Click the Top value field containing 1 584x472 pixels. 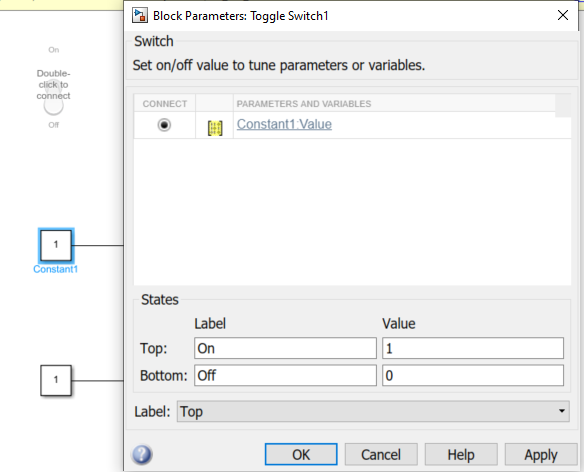(x=473, y=348)
